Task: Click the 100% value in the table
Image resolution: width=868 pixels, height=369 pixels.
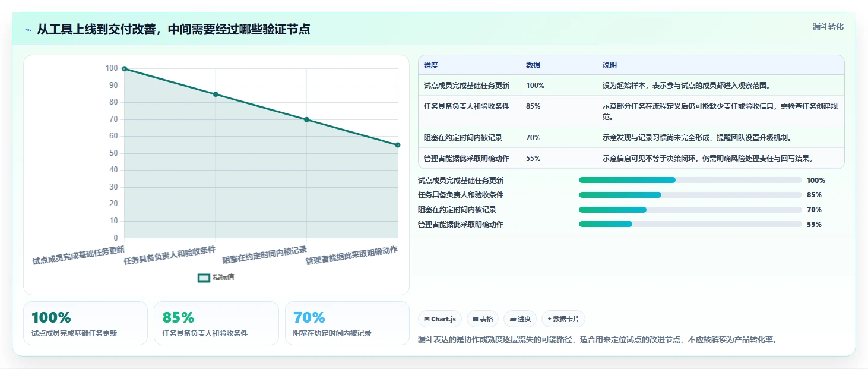Action: [535, 86]
